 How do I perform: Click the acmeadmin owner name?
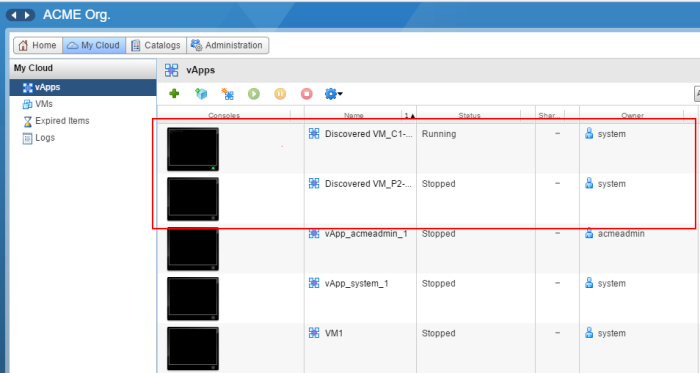click(621, 234)
